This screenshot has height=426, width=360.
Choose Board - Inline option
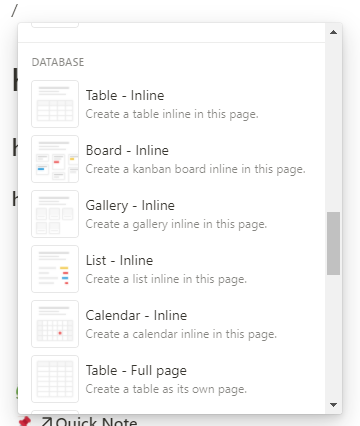coord(171,159)
